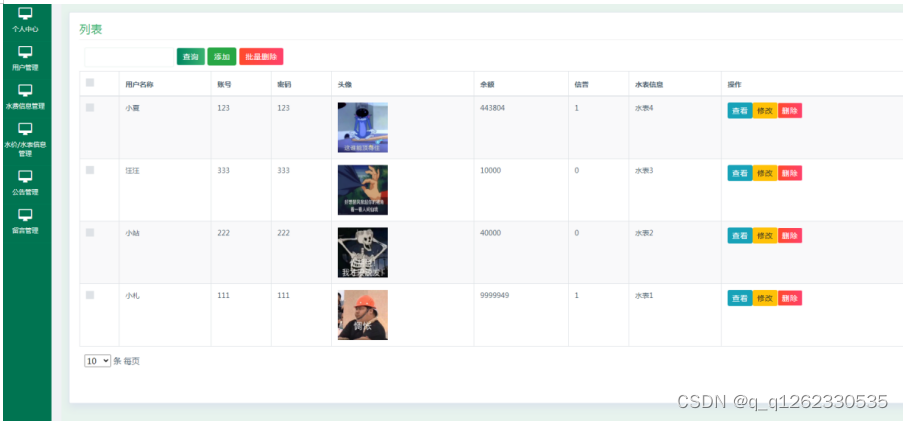The width and height of the screenshot is (903, 421).
Task: Click the 密码 column header
Action: coord(284,84)
